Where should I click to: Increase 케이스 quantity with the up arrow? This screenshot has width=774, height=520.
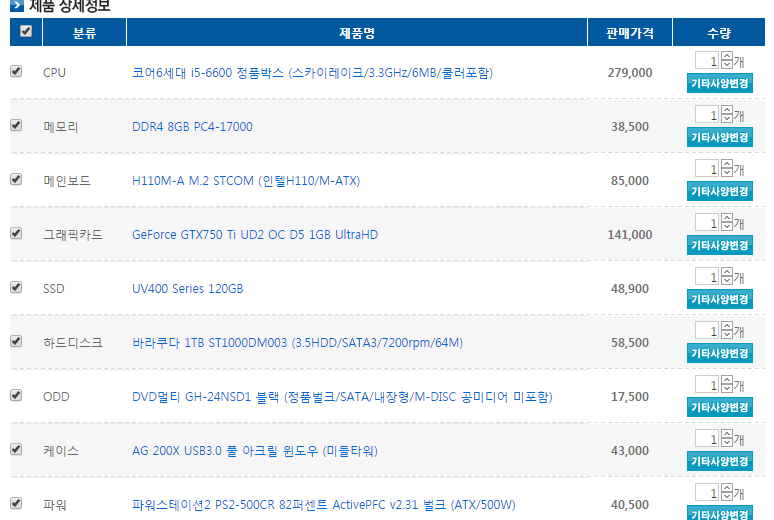point(727,434)
